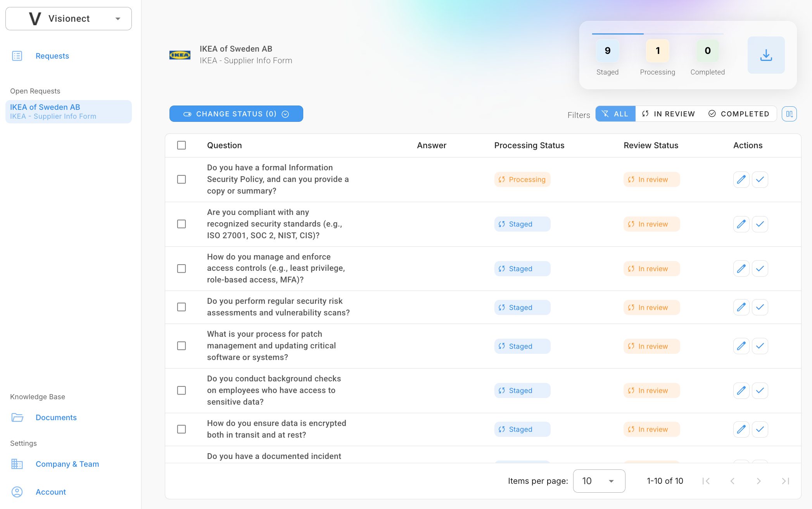Viewport: 812px width, 509px height.
Task: Check the access controls row checkbox
Action: pos(181,268)
